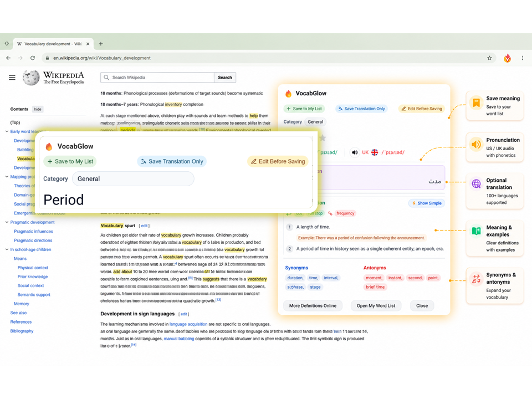Go to See also contents link
Viewport: 532px width, 399px height.
pyautogui.click(x=18, y=313)
